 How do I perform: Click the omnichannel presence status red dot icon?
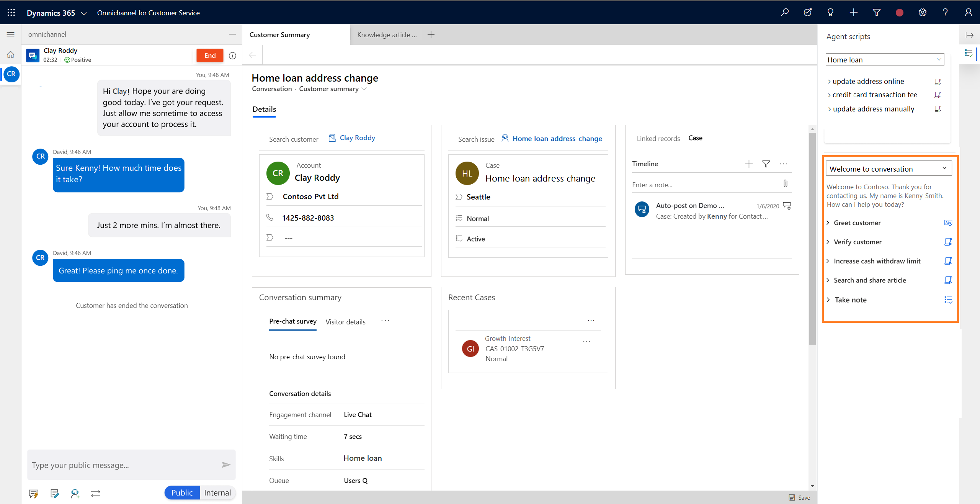click(x=900, y=12)
